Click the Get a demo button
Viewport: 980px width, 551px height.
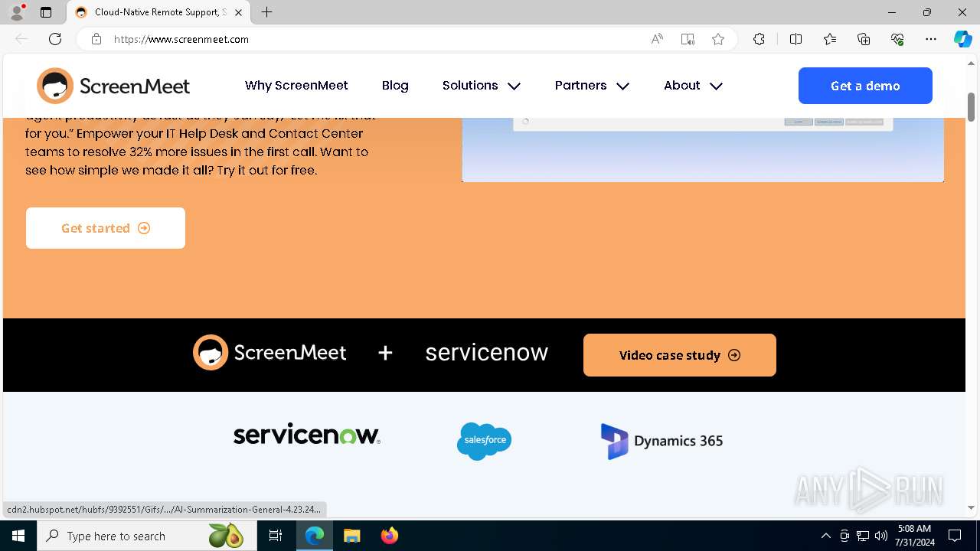coord(865,86)
